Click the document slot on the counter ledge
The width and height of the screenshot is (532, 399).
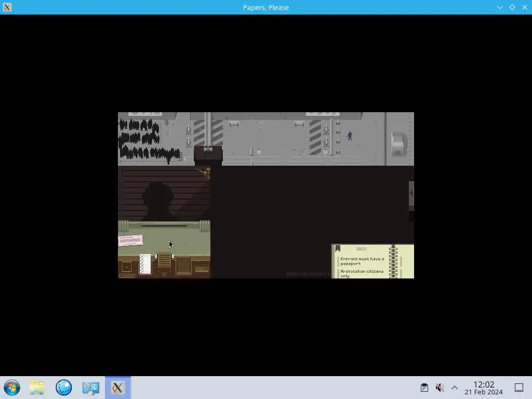pyautogui.click(x=164, y=225)
